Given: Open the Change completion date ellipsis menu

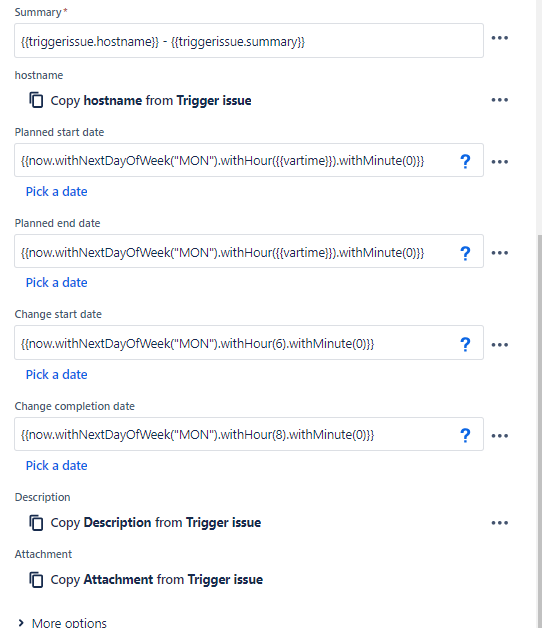Looking at the screenshot, I should point(500,436).
